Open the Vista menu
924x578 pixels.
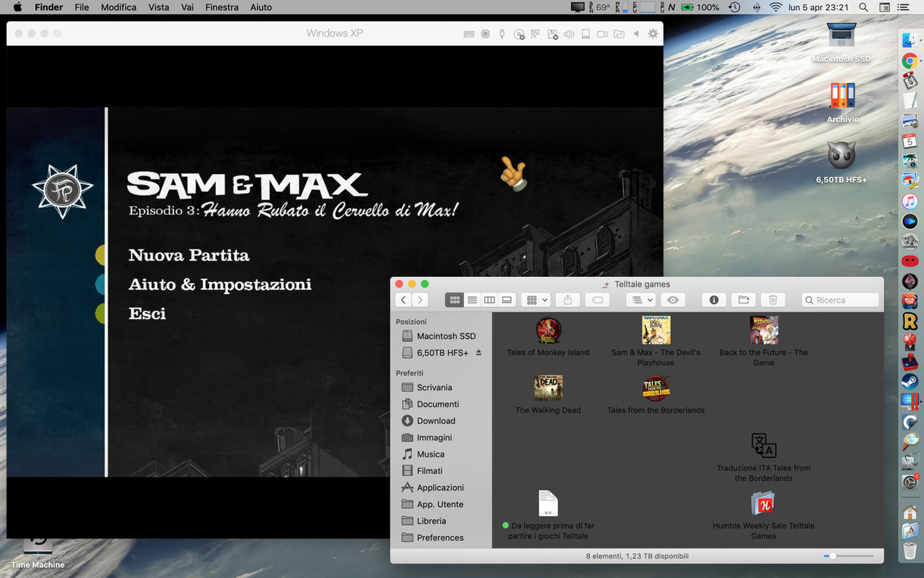(159, 7)
